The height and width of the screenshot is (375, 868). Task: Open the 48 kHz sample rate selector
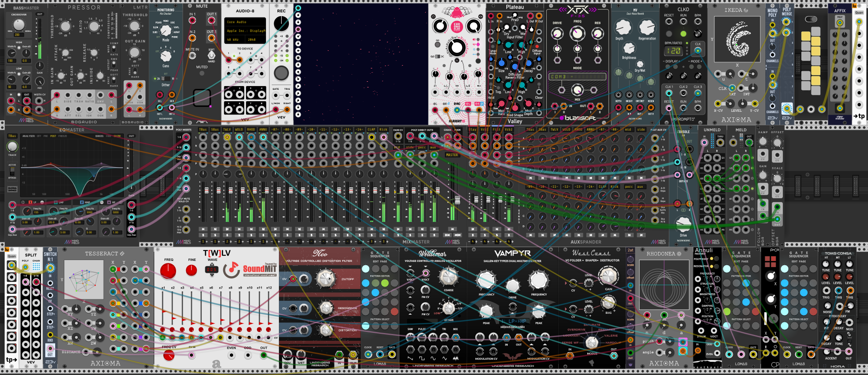click(235, 39)
